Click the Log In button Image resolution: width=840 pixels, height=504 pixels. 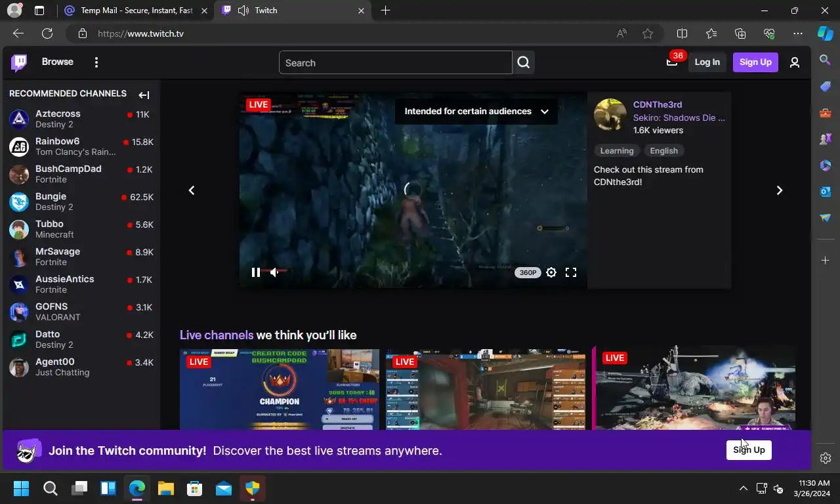(707, 62)
